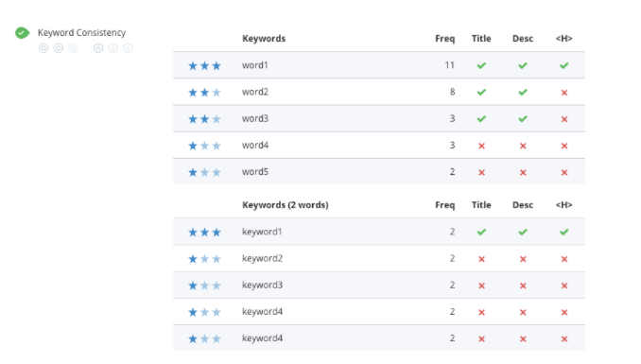
Task: Click the <H> green check in keyword1 row
Action: pos(564,232)
